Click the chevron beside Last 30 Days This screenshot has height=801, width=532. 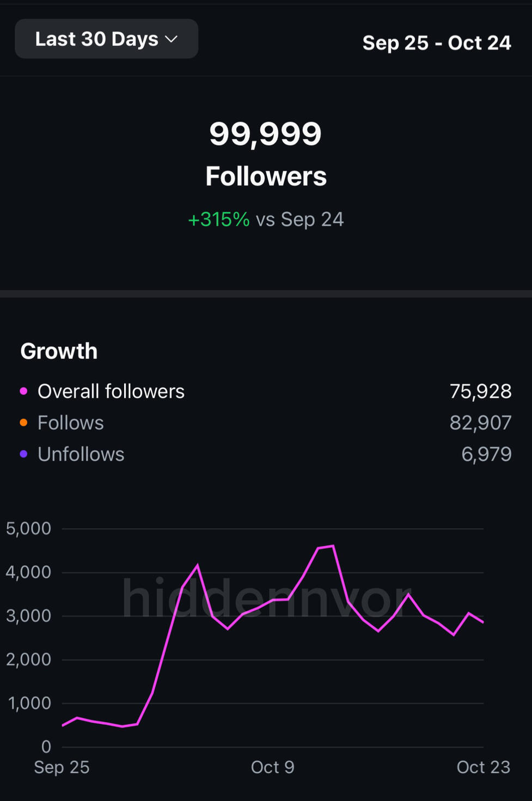coord(172,39)
